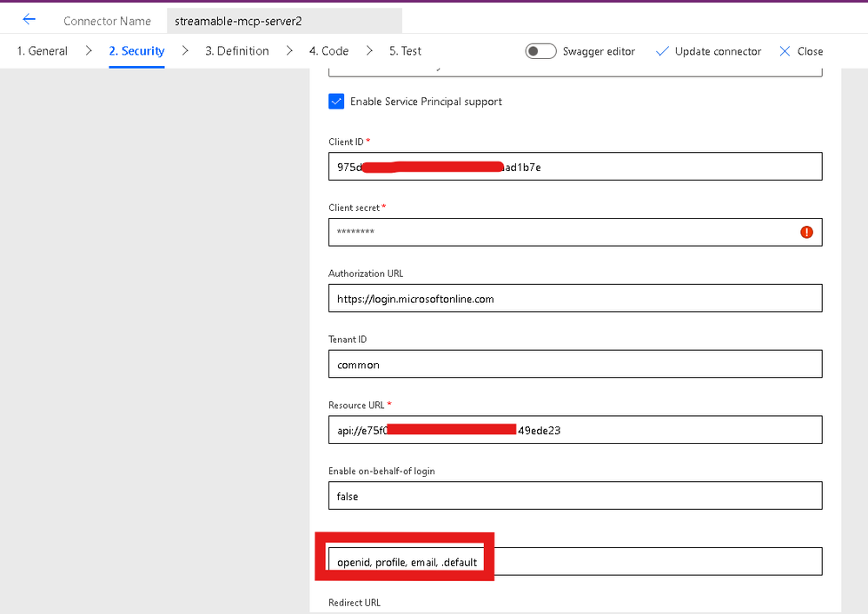Edit the Tenant ID field
This screenshot has width=868, height=614.
(x=575, y=364)
